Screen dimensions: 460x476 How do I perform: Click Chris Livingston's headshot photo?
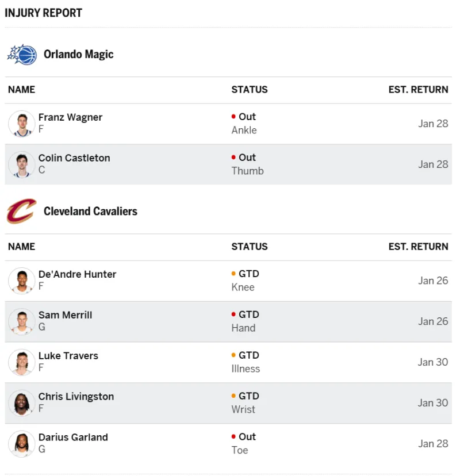pos(22,403)
